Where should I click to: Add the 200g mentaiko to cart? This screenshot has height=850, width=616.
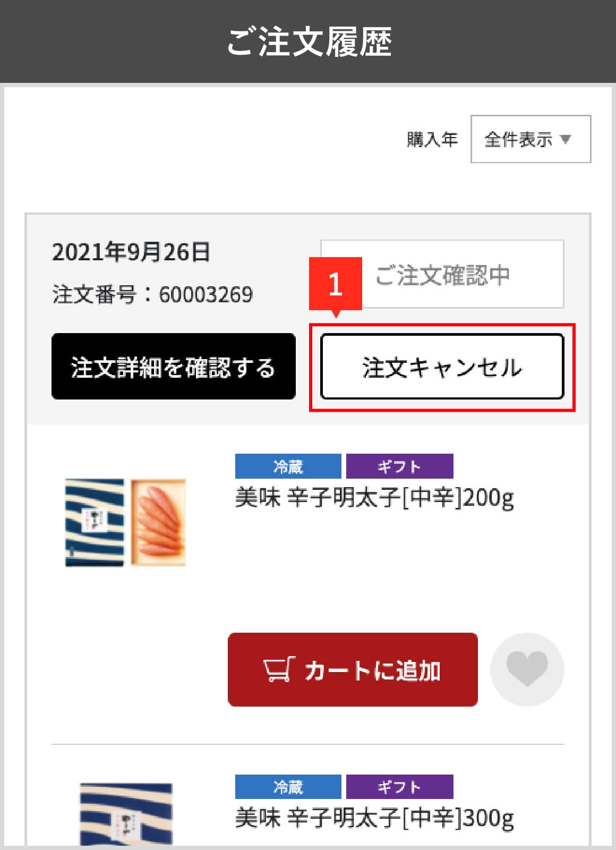click(x=353, y=669)
